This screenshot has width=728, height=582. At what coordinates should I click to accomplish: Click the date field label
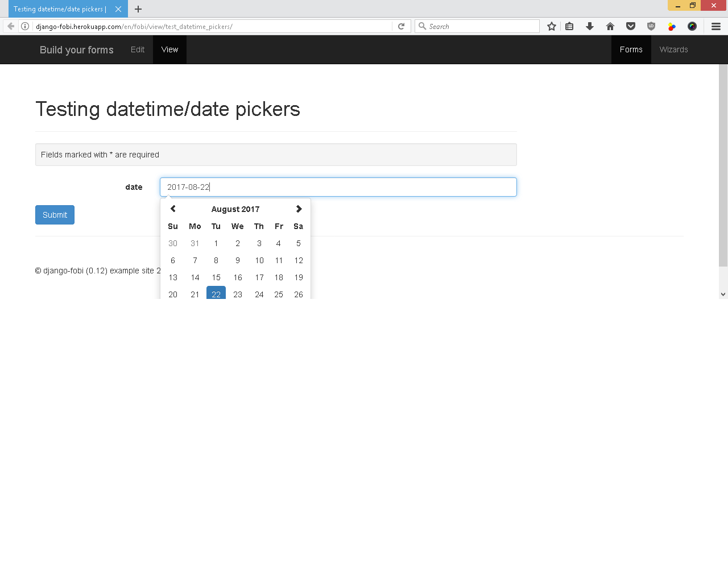tap(134, 187)
